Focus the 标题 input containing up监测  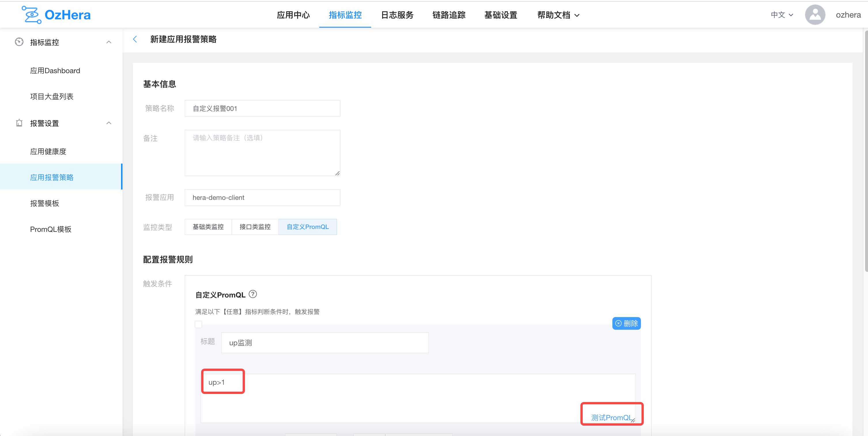(x=325, y=343)
